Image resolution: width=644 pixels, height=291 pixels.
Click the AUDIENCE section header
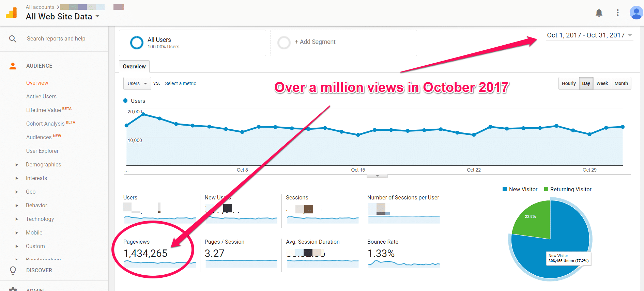(x=39, y=66)
